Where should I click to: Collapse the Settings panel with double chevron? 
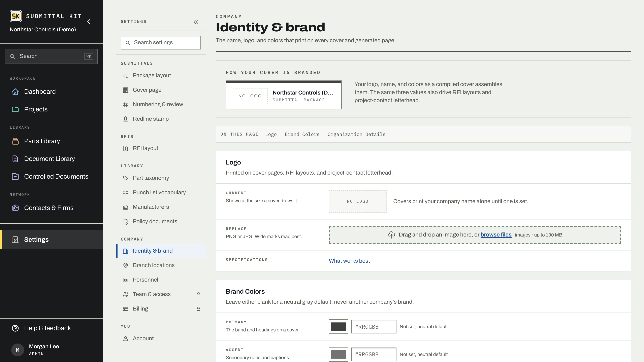196,22
